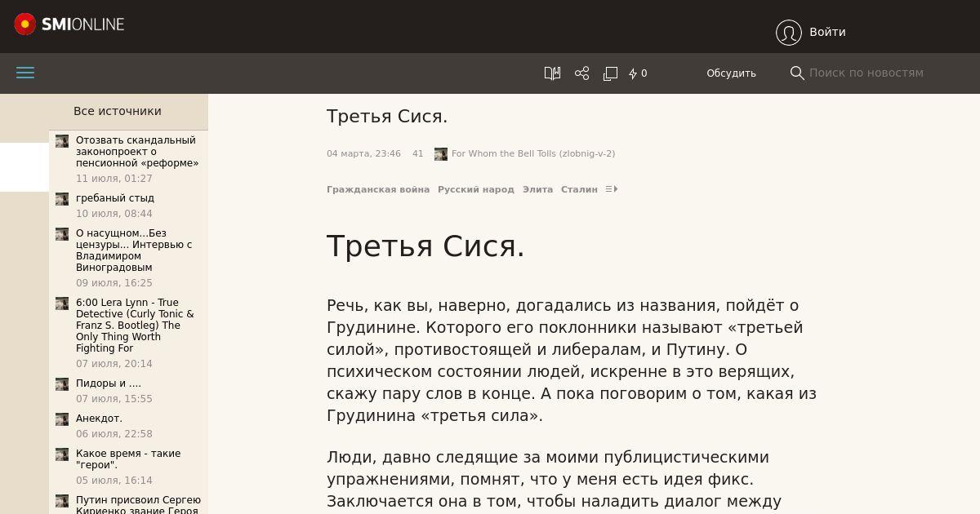This screenshot has width=980, height=514.
Task: Open Какое время - такие "герои" item
Action: 128,459
